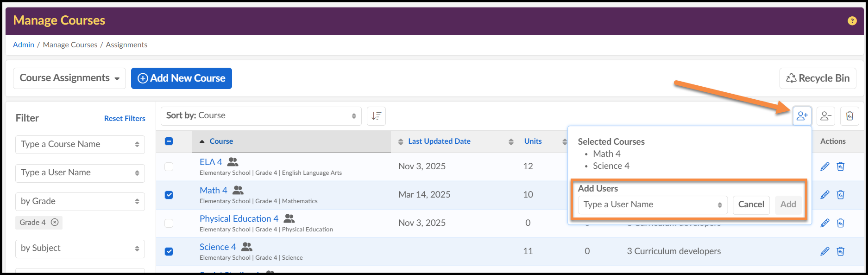Check the ELA 4 course checkbox

169,166
